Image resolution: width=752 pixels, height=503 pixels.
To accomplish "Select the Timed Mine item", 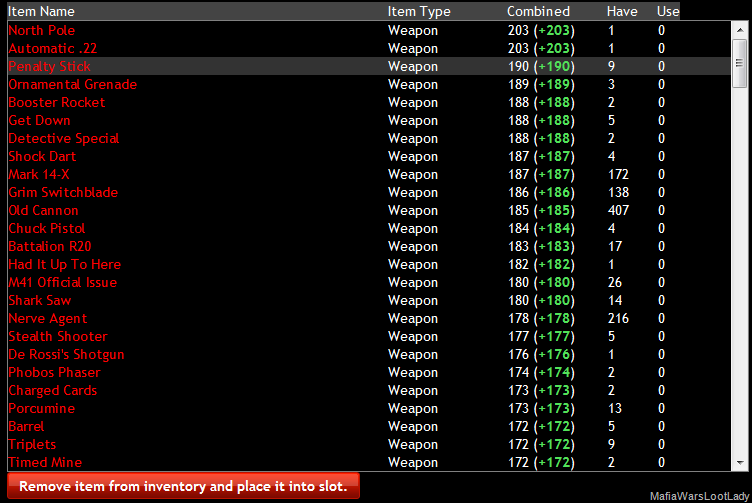I will click(x=369, y=462).
